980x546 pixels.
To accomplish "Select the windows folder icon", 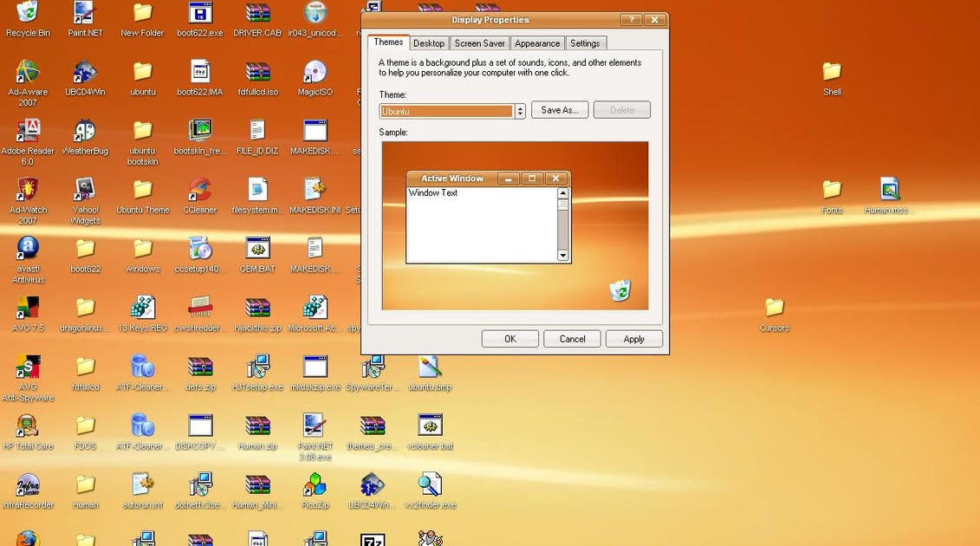I will [142, 248].
